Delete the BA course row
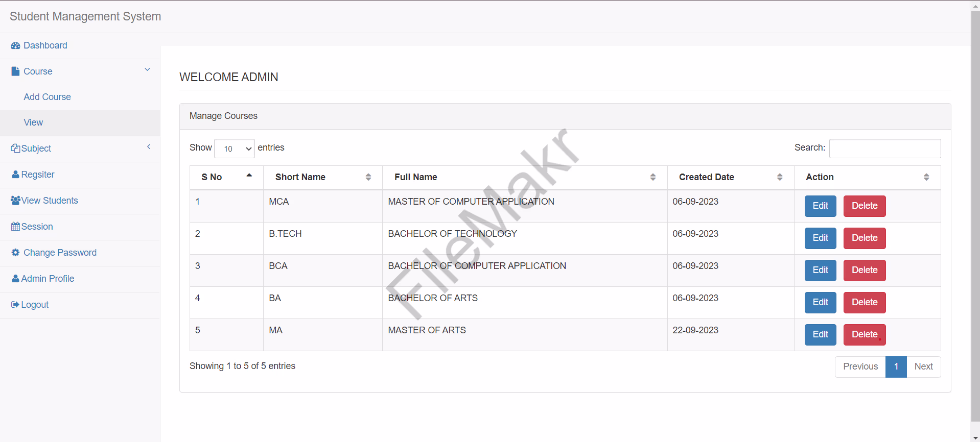Viewport: 980px width, 442px height. pos(865,303)
